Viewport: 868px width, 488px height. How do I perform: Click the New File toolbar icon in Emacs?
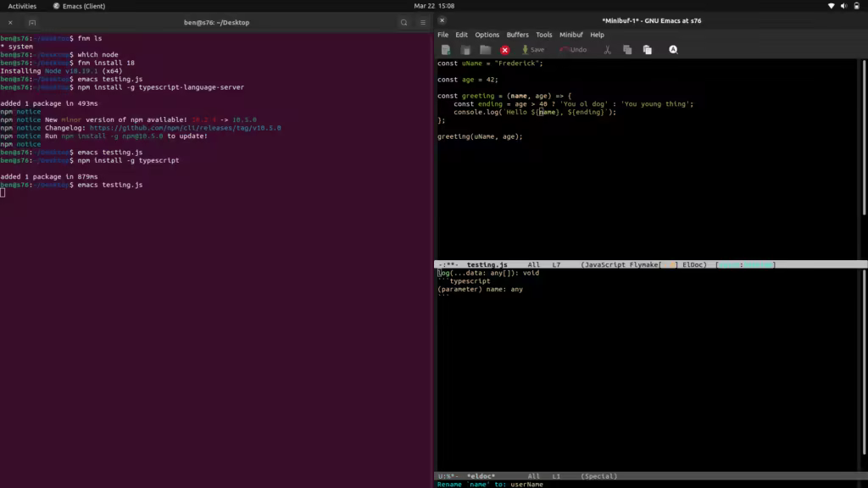(x=446, y=50)
